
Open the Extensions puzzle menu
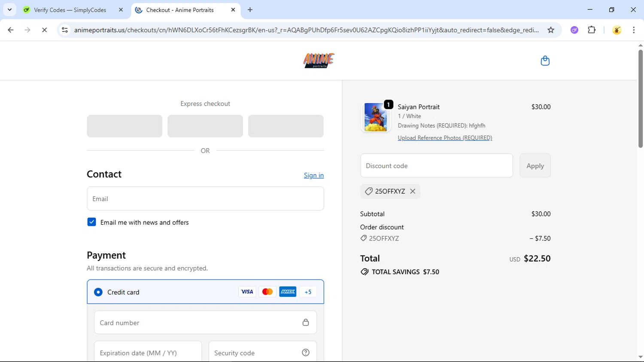(592, 30)
